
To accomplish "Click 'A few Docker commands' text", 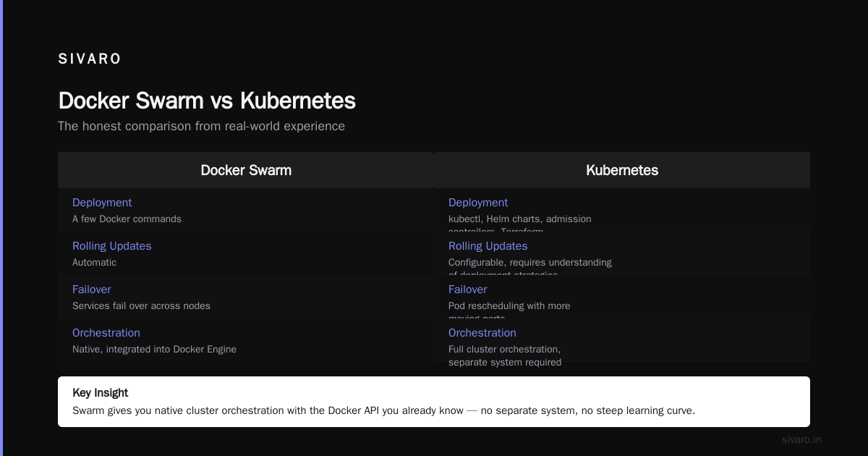I will click(127, 219).
